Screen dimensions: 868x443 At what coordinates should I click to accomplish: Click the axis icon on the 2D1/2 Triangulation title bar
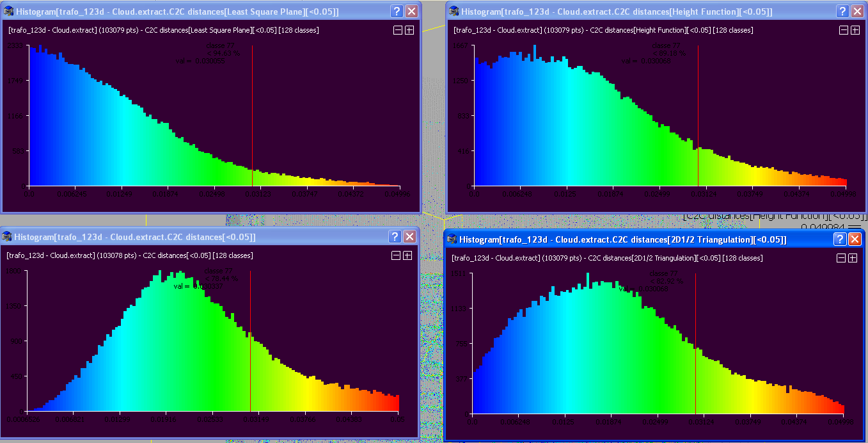[452, 239]
